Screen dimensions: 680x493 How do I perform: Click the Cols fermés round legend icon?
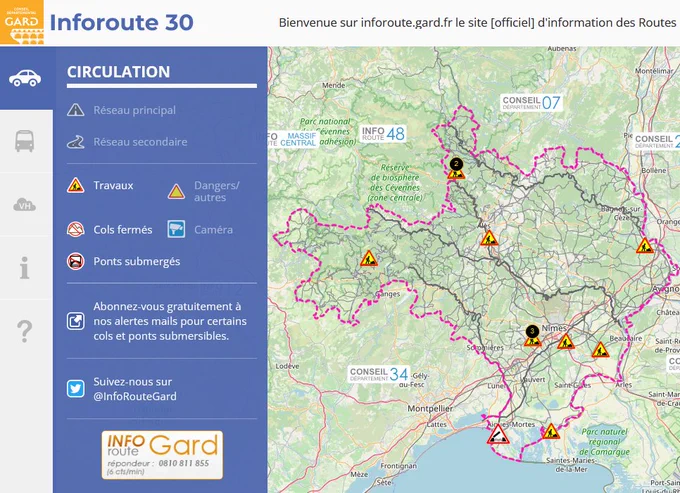(75, 229)
